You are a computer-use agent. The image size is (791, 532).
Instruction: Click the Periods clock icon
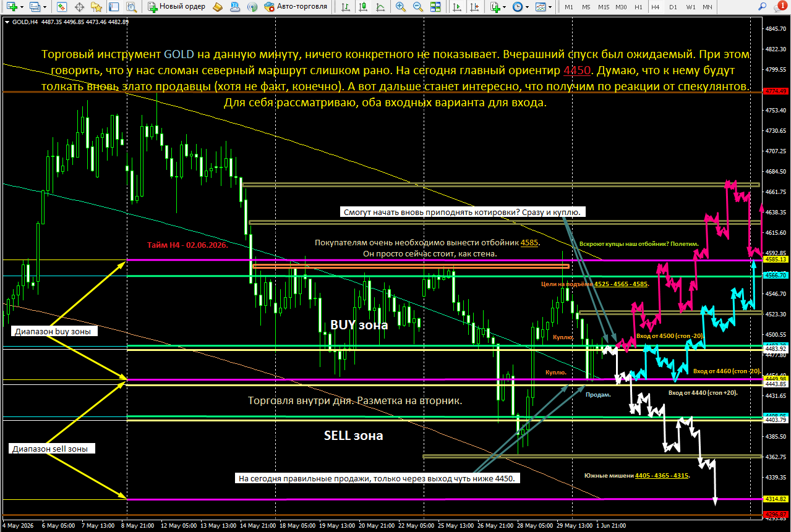click(518, 7)
